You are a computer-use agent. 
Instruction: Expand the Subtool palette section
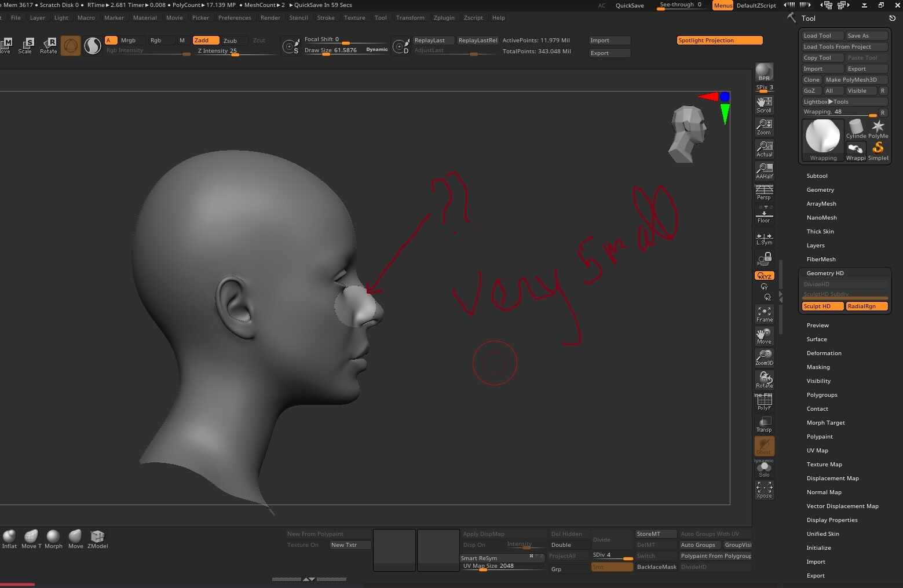(817, 176)
